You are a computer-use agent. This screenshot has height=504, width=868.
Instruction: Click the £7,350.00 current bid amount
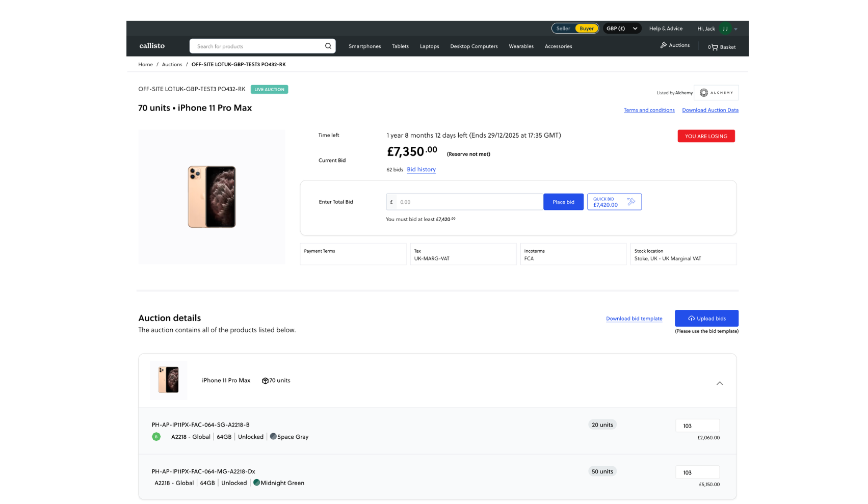pyautogui.click(x=412, y=151)
